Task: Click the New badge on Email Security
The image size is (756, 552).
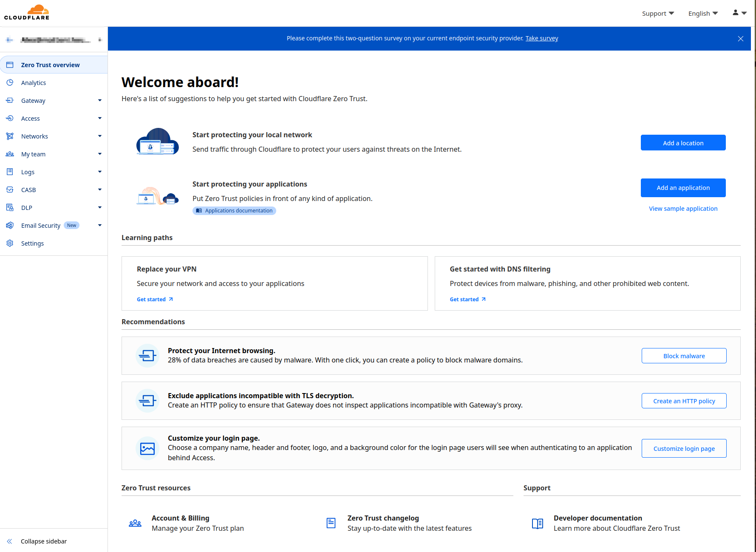Action: pos(71,226)
